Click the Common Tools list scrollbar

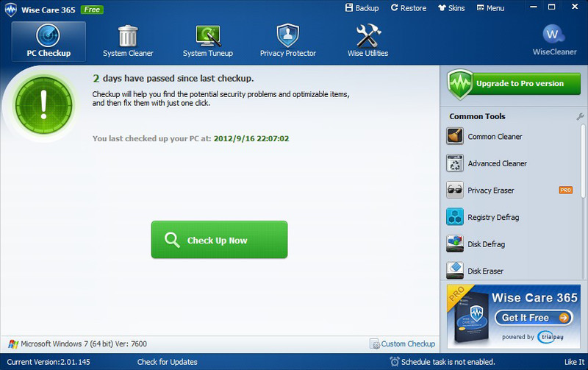tap(583, 161)
